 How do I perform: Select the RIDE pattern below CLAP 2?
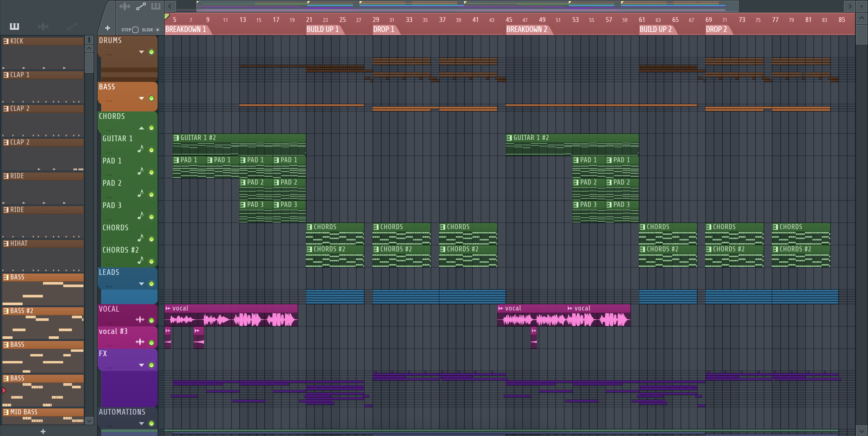pyautogui.click(x=43, y=188)
